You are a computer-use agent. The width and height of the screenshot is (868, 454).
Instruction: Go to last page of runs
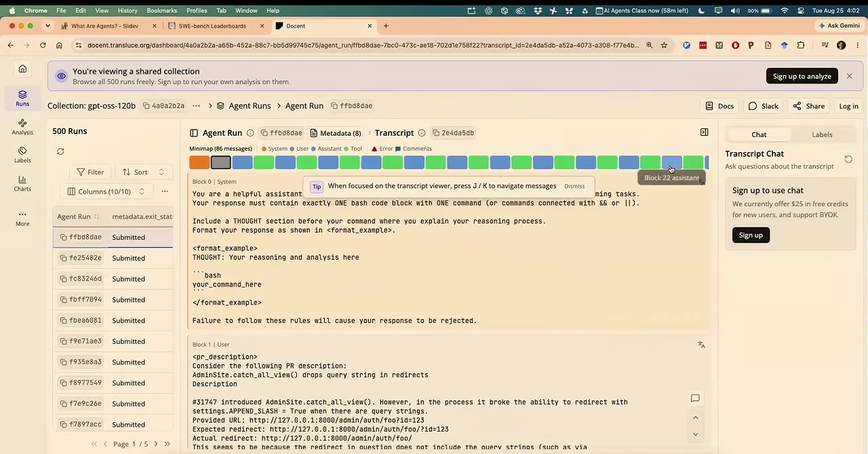click(x=167, y=444)
